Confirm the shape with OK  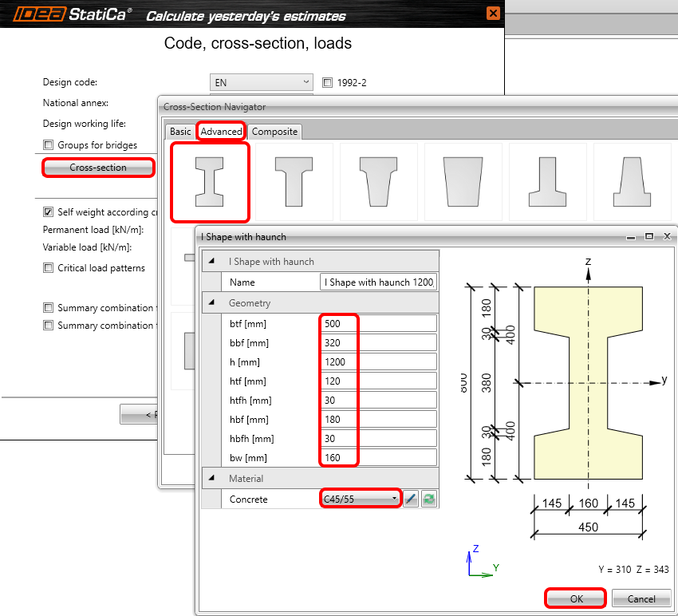coord(574,598)
